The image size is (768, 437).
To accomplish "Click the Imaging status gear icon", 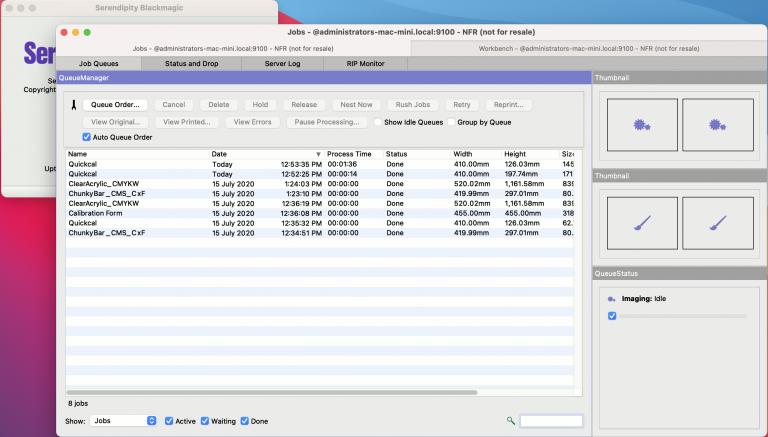I will (611, 298).
